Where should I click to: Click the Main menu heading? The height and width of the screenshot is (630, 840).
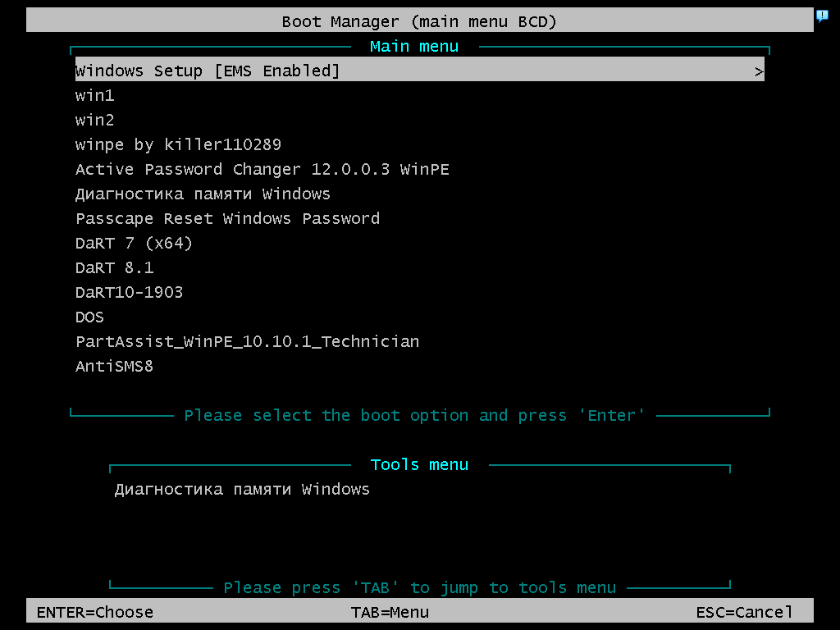pyautogui.click(x=414, y=47)
